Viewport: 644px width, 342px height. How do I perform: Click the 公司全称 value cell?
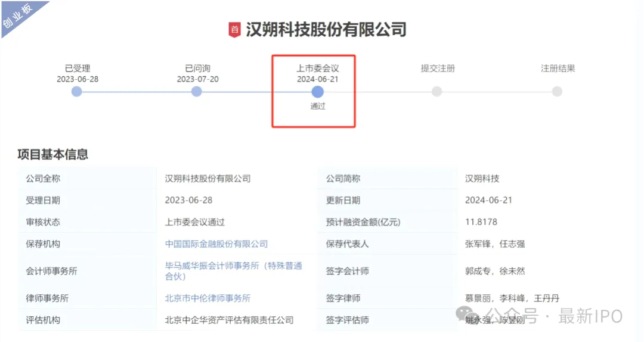point(208,179)
